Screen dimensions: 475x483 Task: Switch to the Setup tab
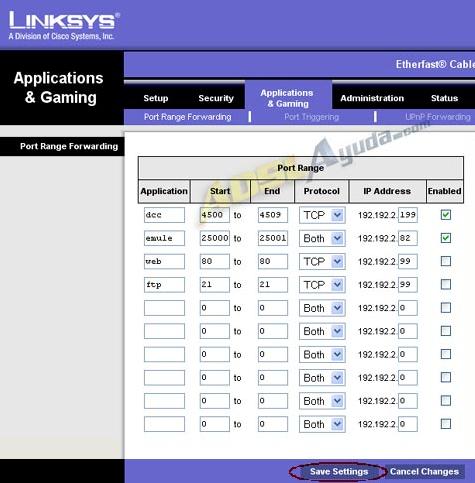[x=156, y=98]
